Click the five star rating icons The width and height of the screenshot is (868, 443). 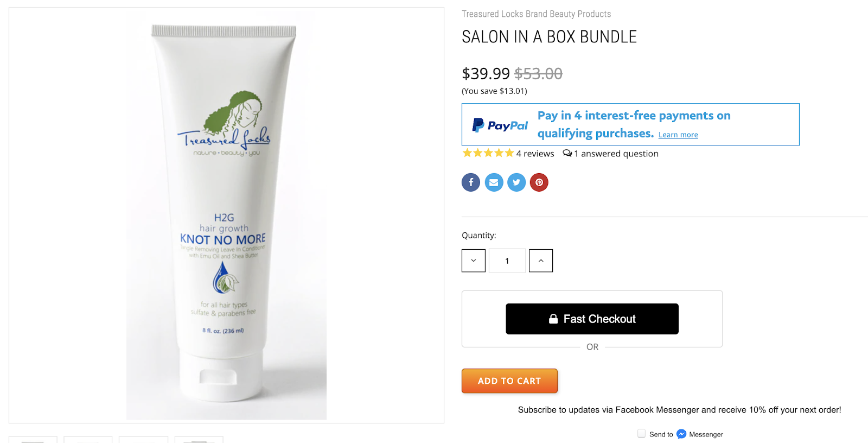coord(488,153)
